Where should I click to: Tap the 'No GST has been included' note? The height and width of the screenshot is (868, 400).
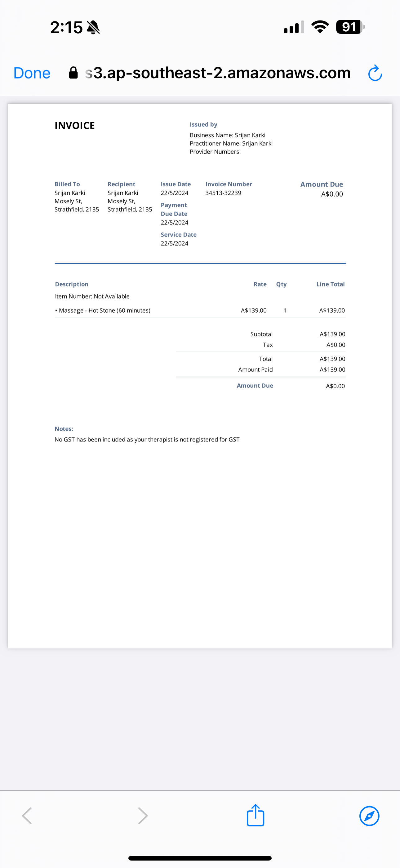pyautogui.click(x=147, y=440)
